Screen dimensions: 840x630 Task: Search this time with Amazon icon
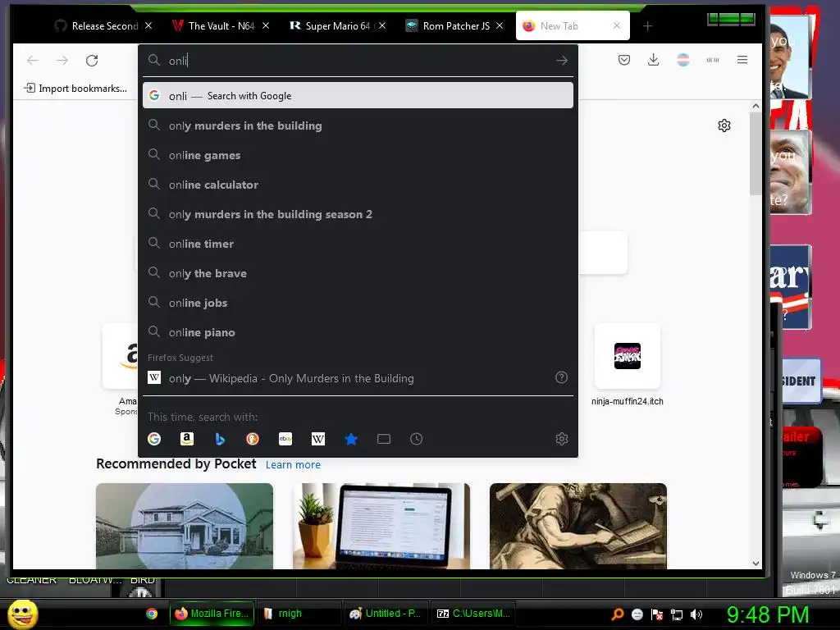point(186,440)
